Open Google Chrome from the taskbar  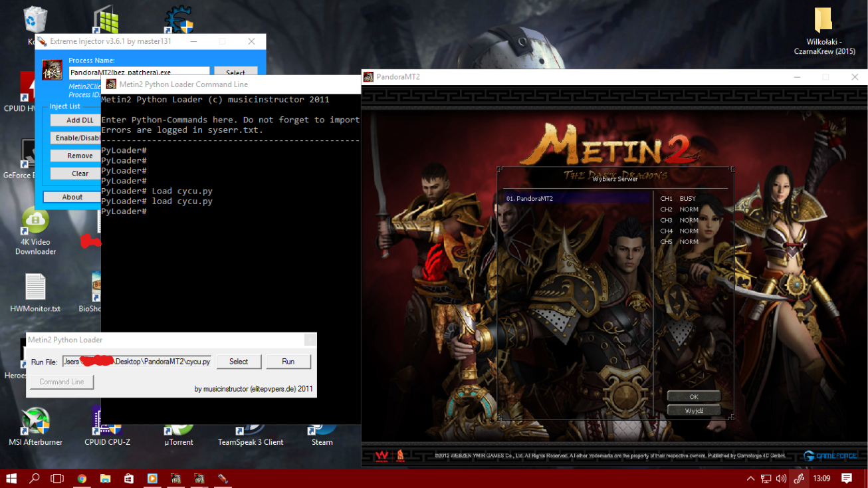coord(82,478)
